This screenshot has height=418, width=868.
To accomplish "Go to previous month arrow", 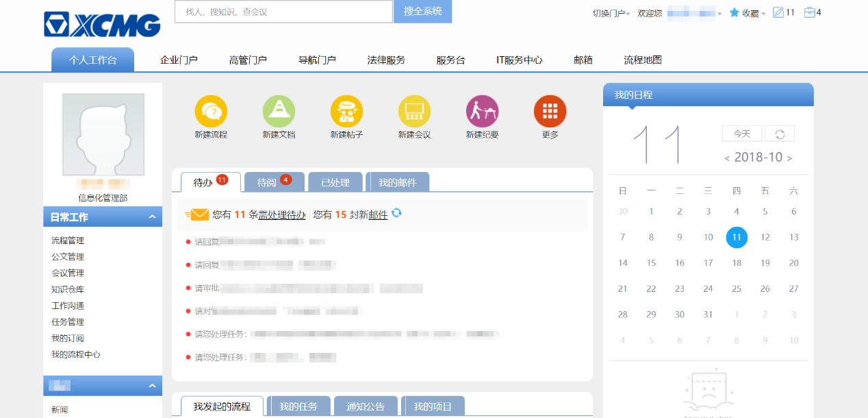I will 727,158.
